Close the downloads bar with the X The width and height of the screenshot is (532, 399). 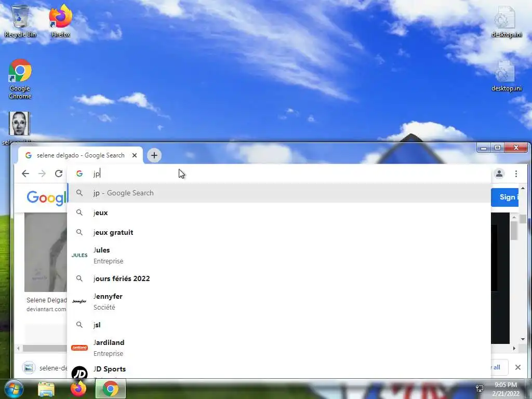tap(518, 367)
